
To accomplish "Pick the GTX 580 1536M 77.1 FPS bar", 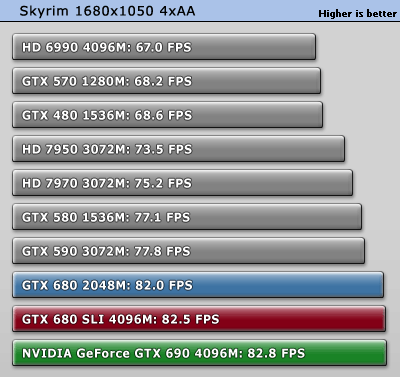I will 187,217.
